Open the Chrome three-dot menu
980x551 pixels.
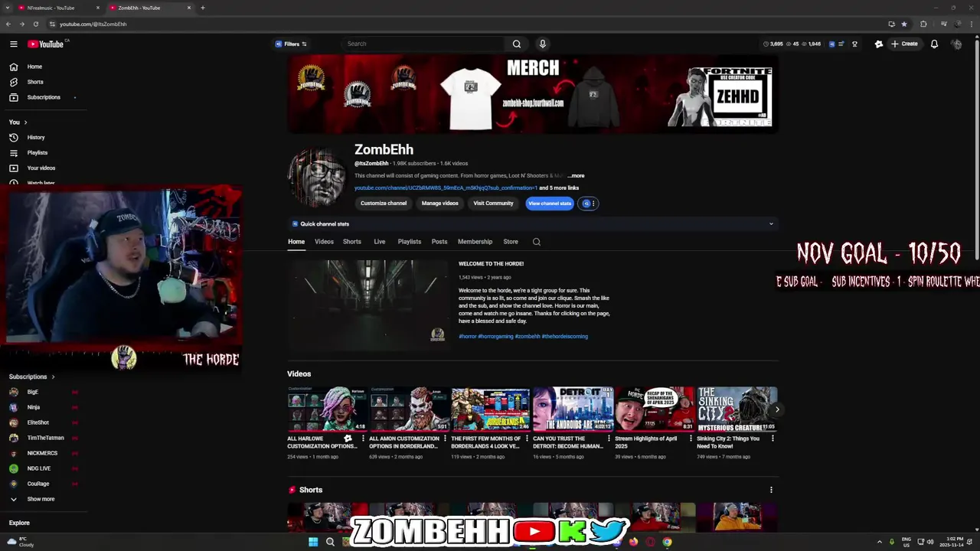[x=973, y=24]
